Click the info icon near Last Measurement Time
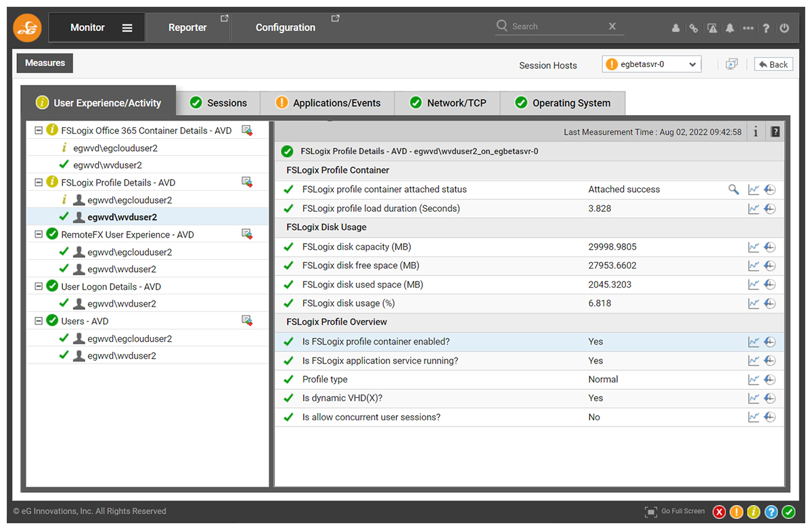The width and height of the screenshot is (812, 530). (x=756, y=132)
